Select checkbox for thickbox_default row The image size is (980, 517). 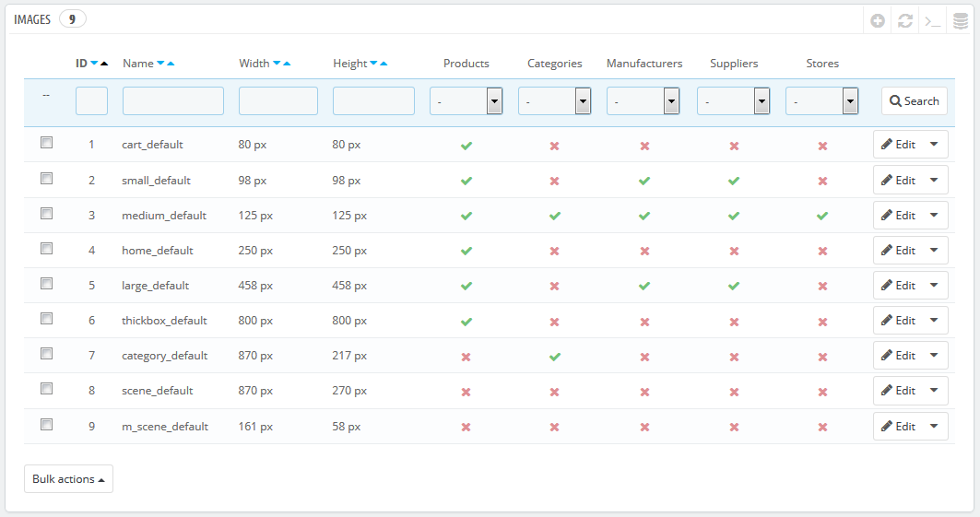46,318
